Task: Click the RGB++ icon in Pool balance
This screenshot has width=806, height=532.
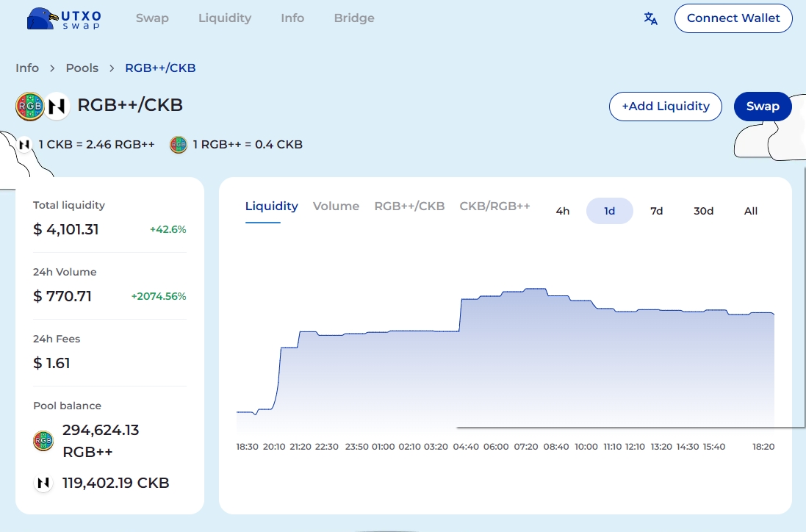Action: (43, 440)
